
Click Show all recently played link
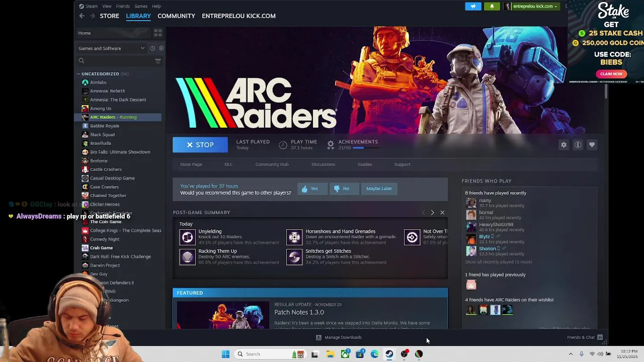pos(498,262)
